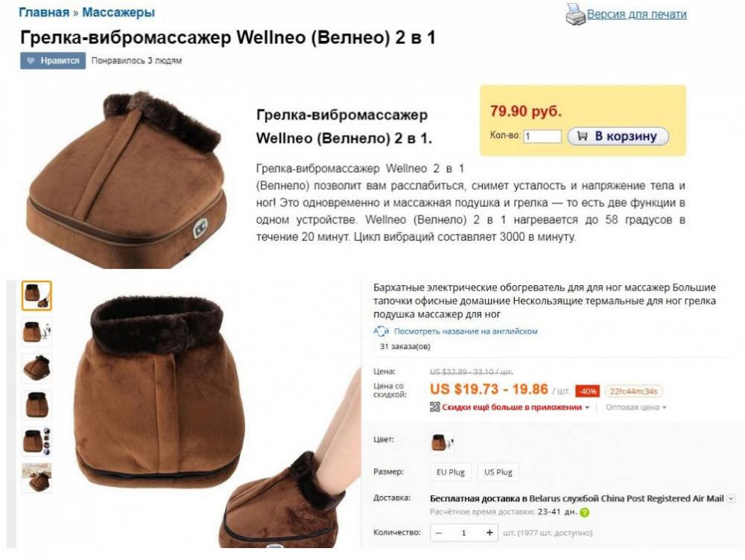Click the printer icon for print version

click(x=575, y=13)
